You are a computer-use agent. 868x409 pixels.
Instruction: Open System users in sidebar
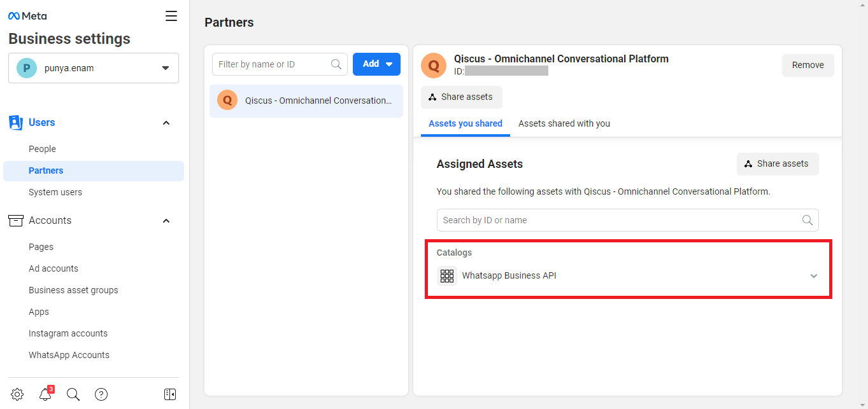55,192
